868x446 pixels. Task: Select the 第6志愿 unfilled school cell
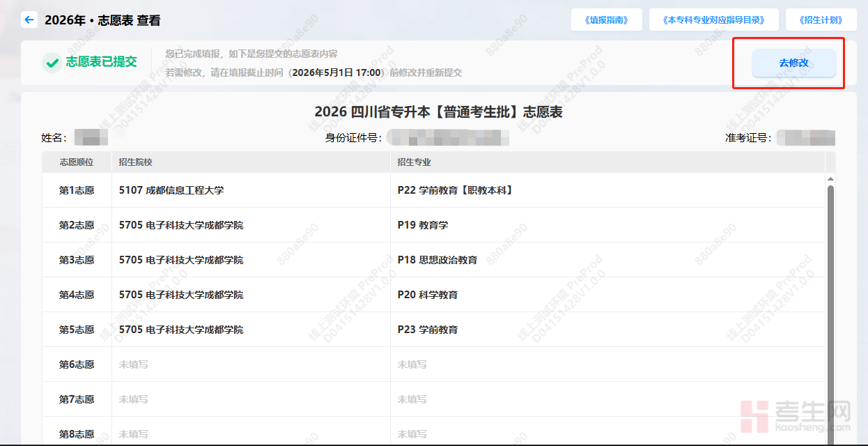point(133,364)
